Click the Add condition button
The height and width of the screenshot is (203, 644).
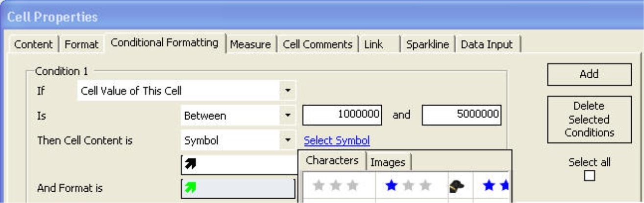tap(589, 74)
